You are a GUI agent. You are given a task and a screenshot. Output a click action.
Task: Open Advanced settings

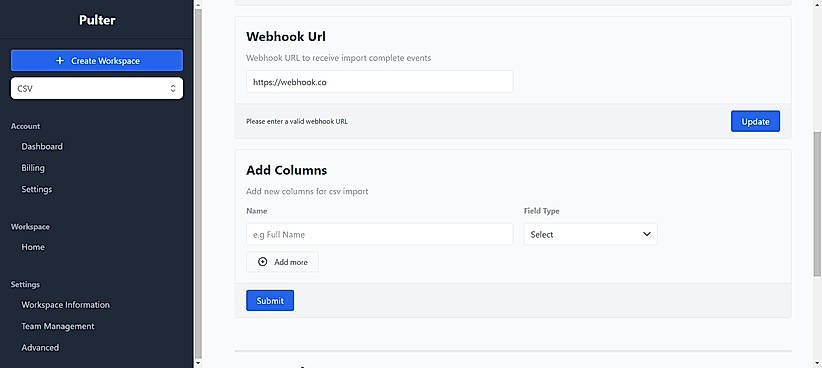[x=40, y=348]
